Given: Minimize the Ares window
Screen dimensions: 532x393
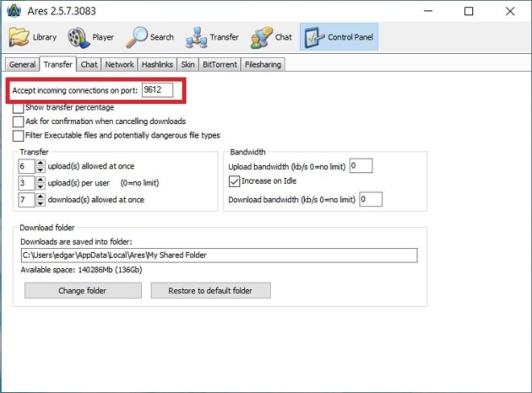Looking at the screenshot, I should 428,10.
